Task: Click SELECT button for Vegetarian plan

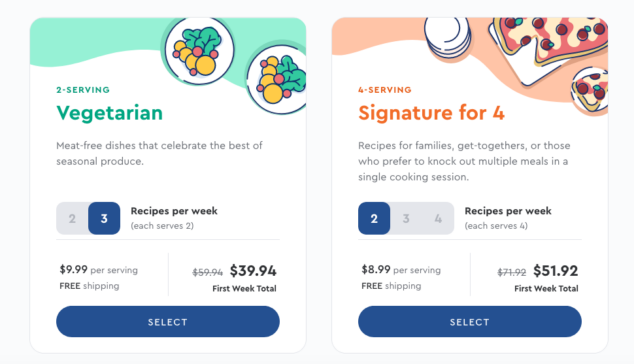Action: (168, 322)
